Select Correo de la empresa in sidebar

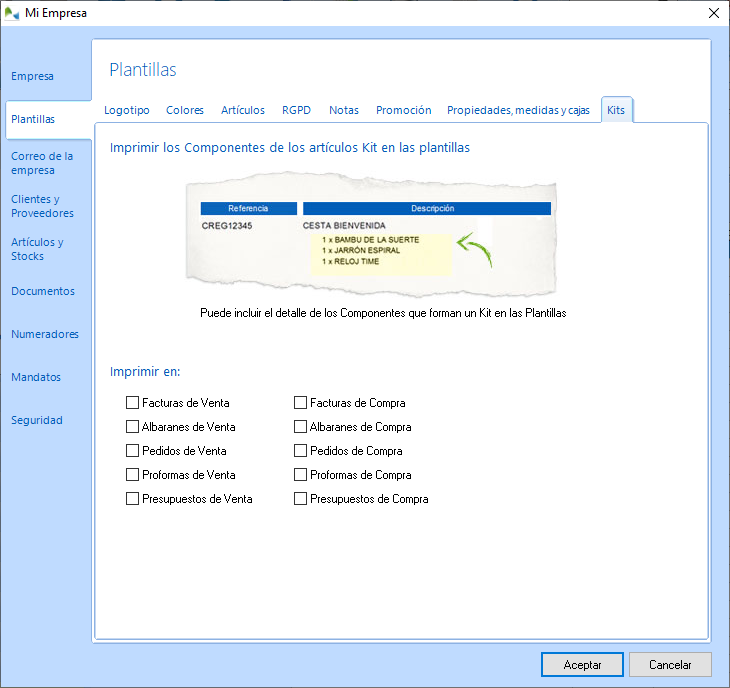[42, 163]
